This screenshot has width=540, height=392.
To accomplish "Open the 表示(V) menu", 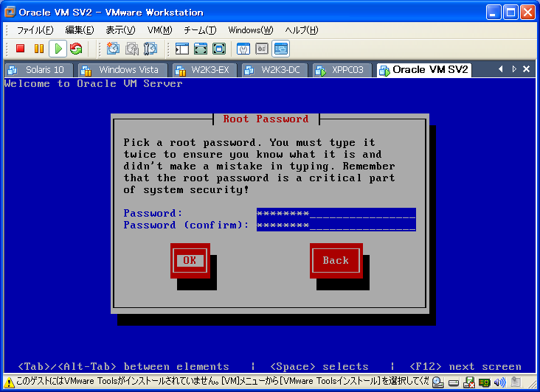I will coord(120,30).
